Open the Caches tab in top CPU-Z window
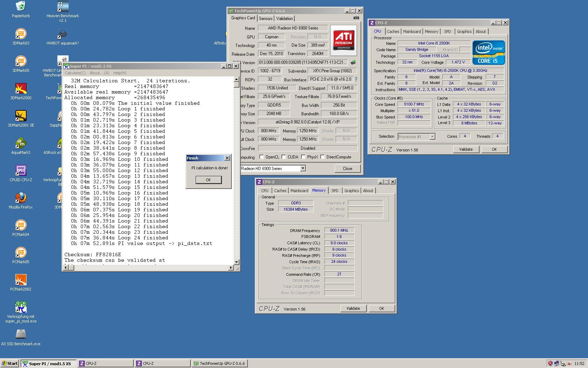588x368 pixels. pos(393,32)
